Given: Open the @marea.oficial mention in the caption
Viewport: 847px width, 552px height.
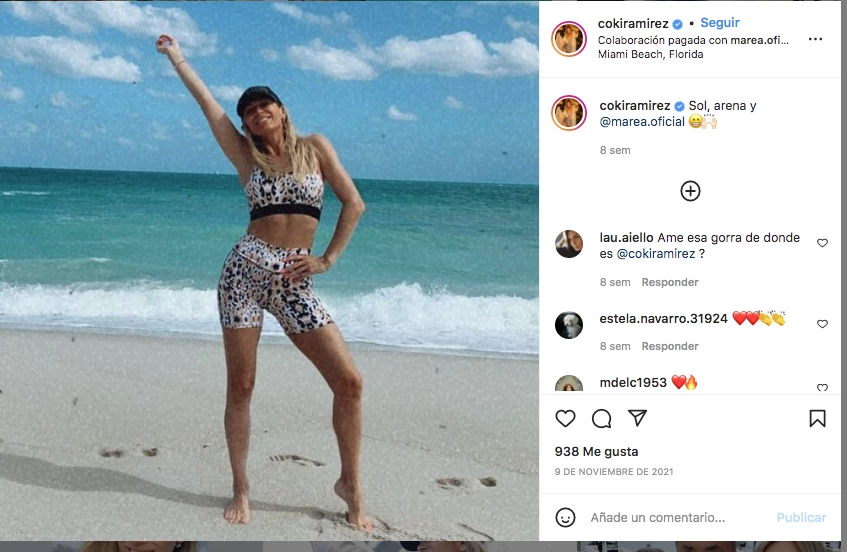Looking at the screenshot, I should coord(642,122).
